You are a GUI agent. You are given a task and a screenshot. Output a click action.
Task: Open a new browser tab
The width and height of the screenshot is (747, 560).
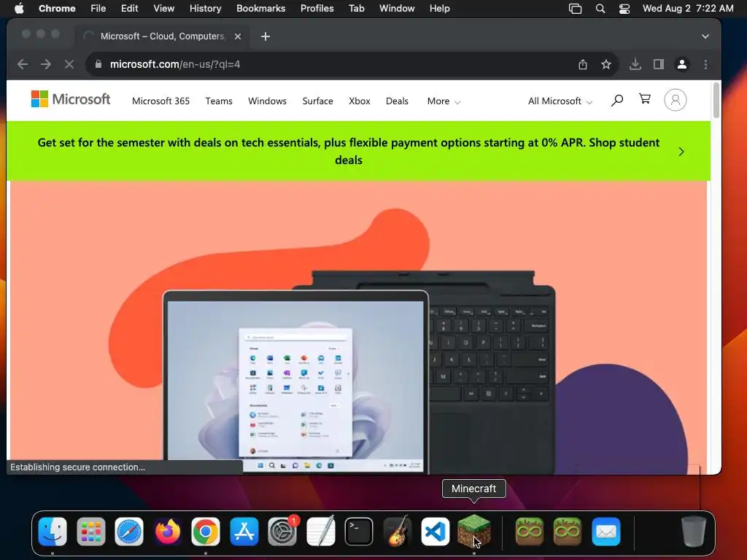[266, 36]
